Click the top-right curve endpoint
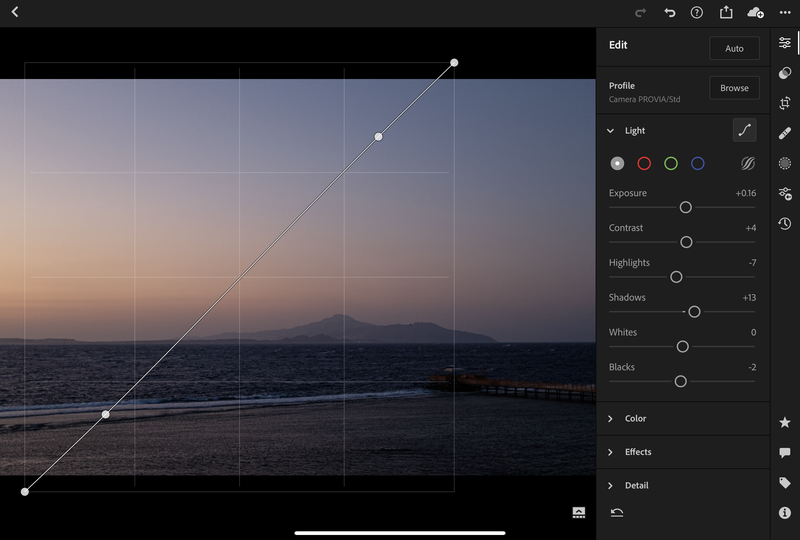The image size is (800, 540). tap(454, 63)
